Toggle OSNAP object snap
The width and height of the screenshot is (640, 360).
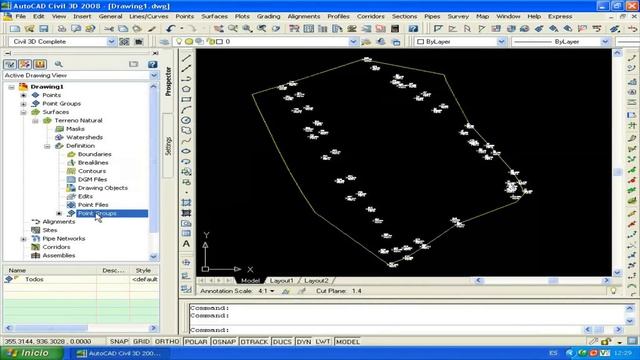pyautogui.click(x=224, y=342)
